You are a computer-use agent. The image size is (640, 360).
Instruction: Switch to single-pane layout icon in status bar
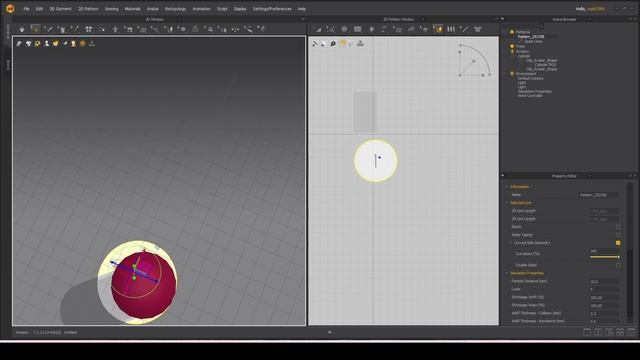tap(587, 332)
